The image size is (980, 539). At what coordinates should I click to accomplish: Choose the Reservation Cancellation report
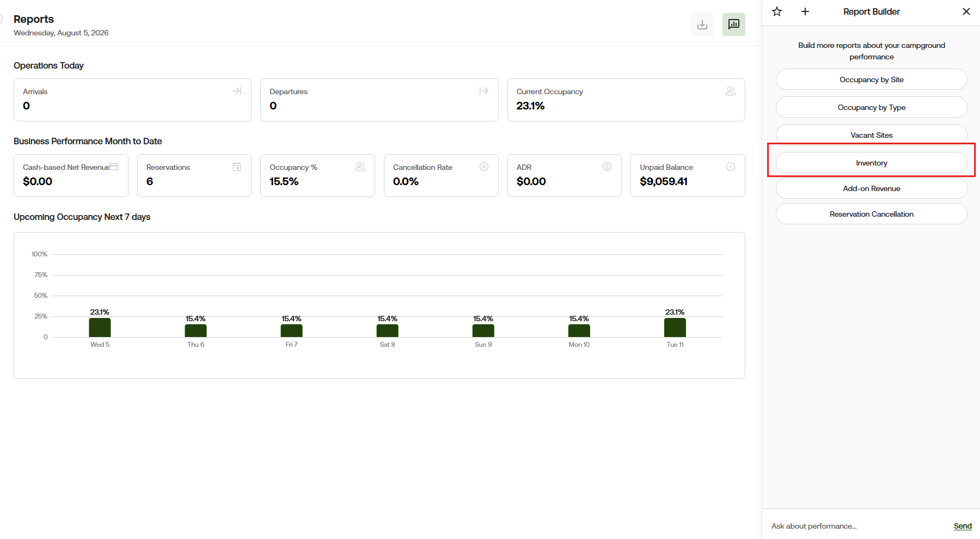[x=871, y=214]
